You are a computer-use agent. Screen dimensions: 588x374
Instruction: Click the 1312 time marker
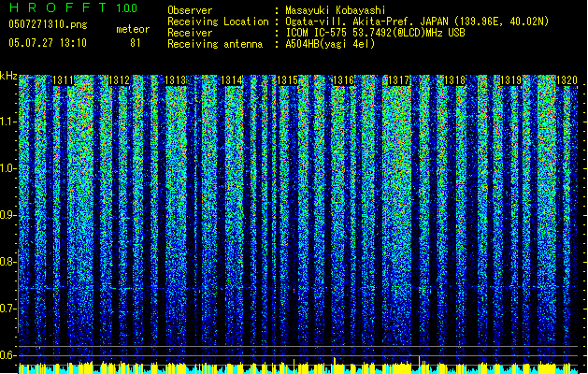119,80
